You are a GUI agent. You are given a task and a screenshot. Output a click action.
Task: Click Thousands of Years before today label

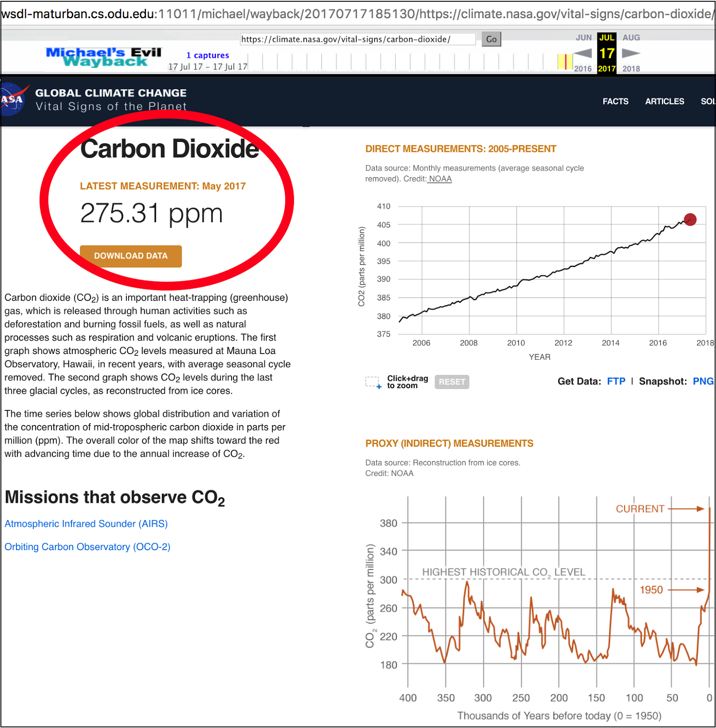click(x=559, y=716)
